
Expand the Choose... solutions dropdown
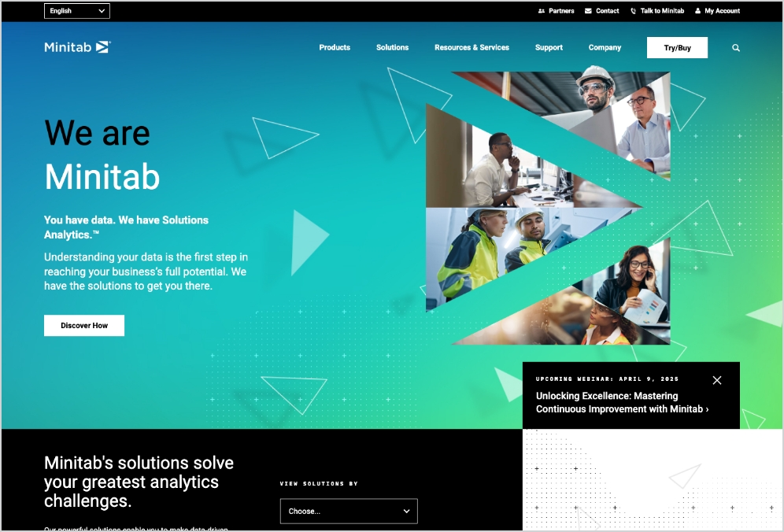(x=349, y=511)
